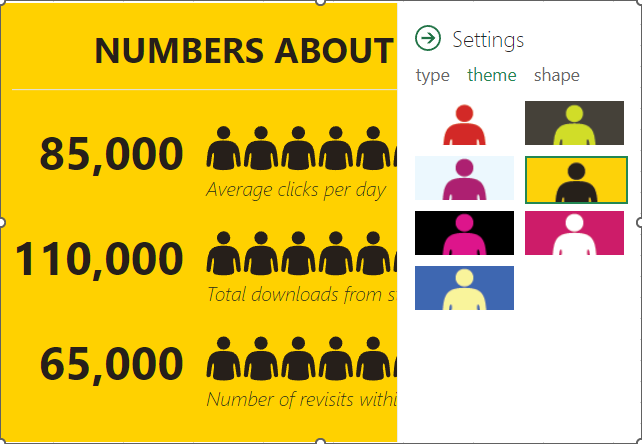Select the 65,000 value in the chart
Screen dimensions: 642x444
pyautogui.click(x=112, y=363)
